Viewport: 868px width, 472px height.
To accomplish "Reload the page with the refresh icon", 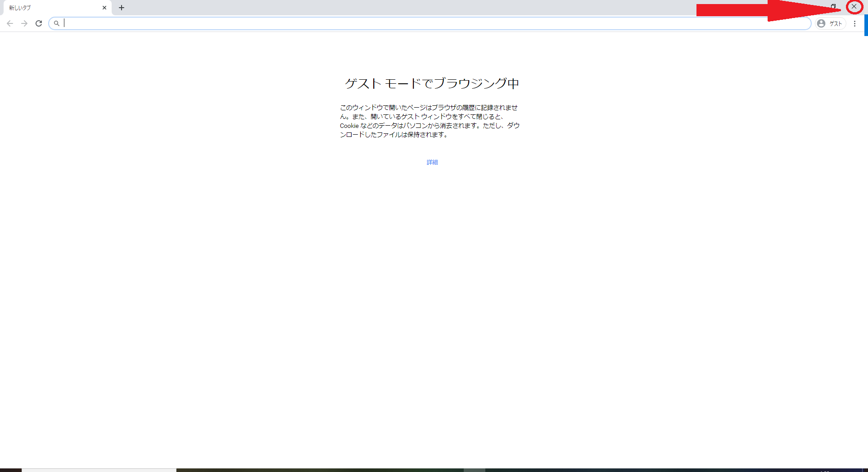I will tap(39, 23).
